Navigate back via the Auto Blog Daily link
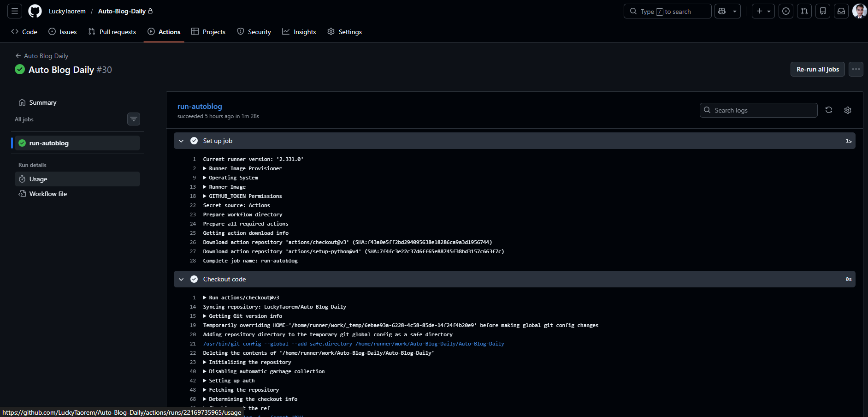 coord(46,55)
